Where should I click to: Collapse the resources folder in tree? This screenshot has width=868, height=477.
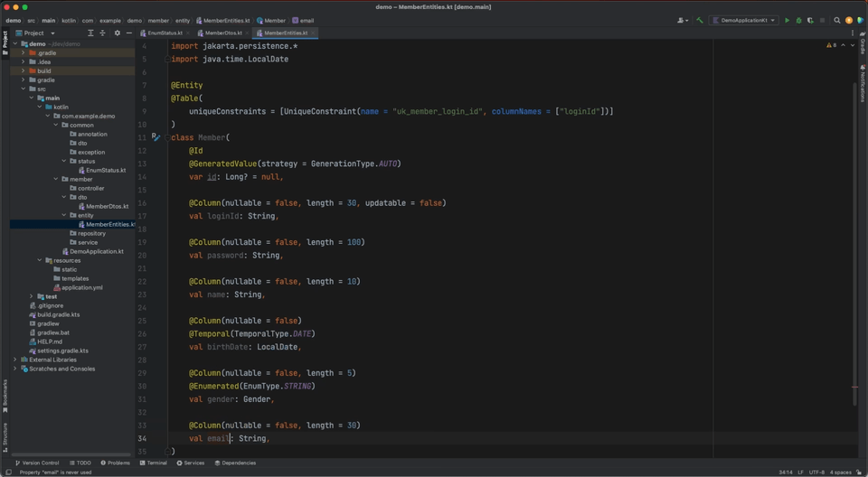pyautogui.click(x=40, y=260)
